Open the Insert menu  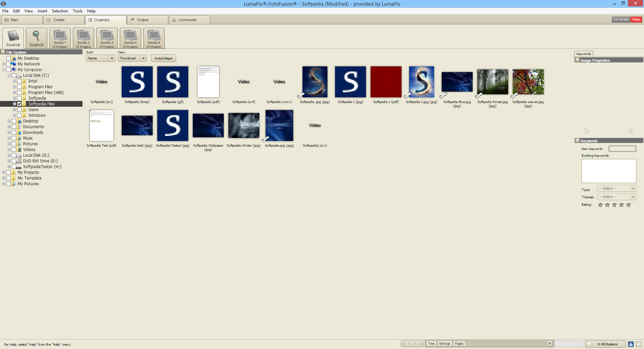(42, 11)
